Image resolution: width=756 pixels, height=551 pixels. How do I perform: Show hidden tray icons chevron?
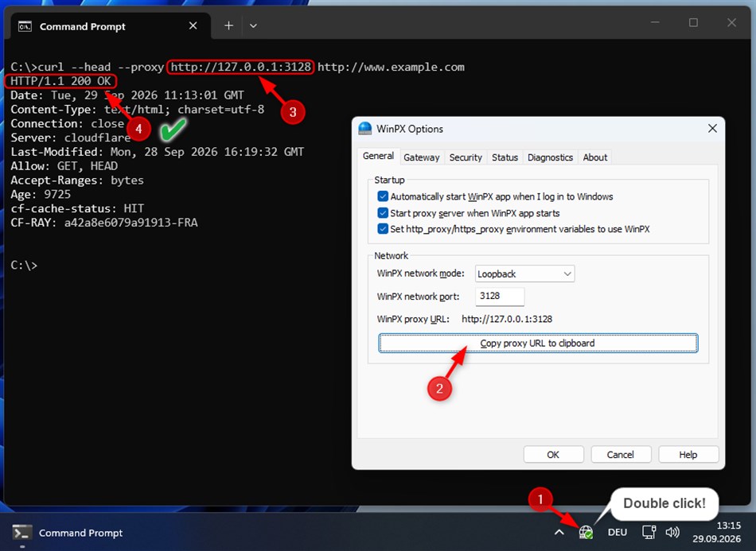[559, 532]
